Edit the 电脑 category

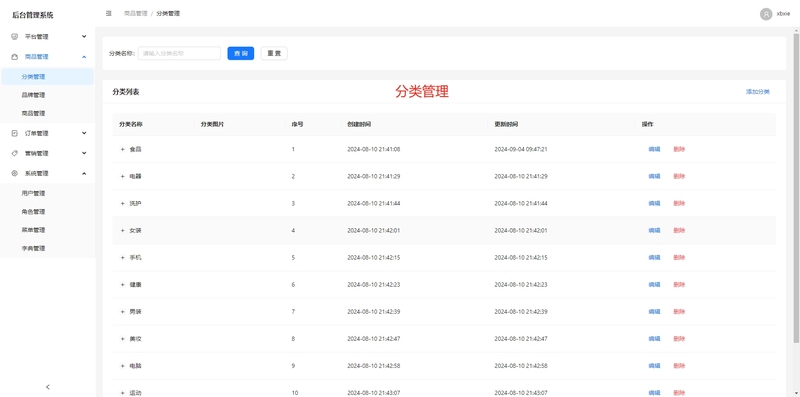click(x=654, y=366)
